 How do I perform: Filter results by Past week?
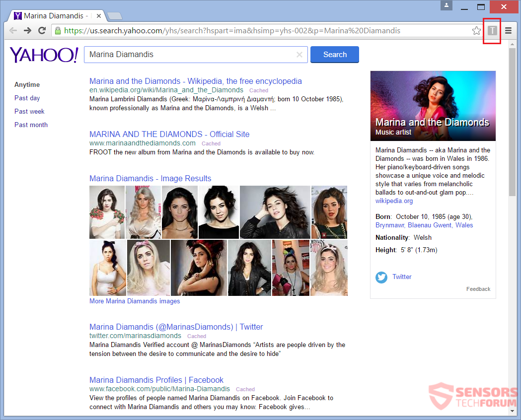(29, 112)
